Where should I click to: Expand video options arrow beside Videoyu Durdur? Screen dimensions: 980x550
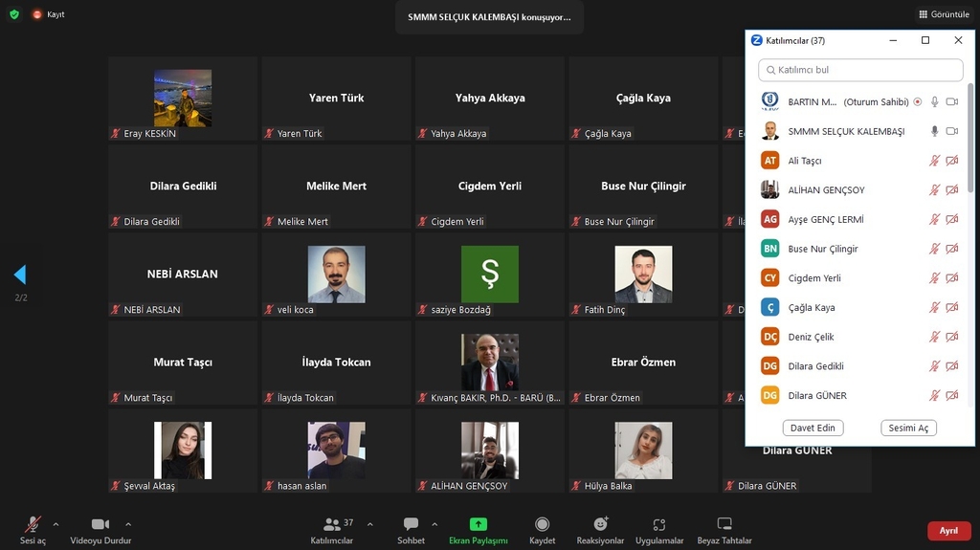tap(128, 524)
